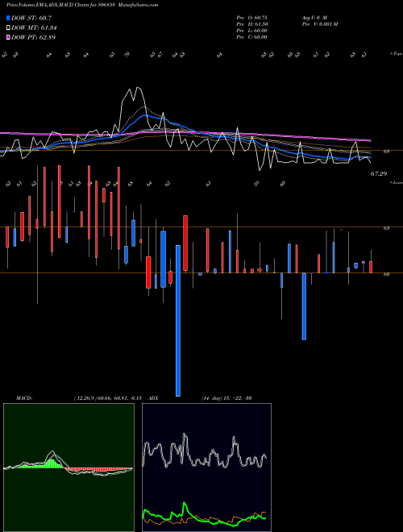Click the blue DOW ST legend swatch

coord(9,18)
